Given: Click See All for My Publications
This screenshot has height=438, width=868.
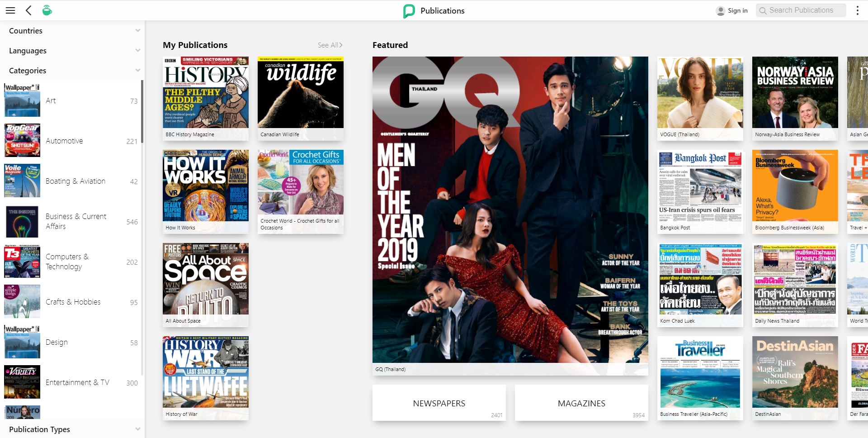Looking at the screenshot, I should (330, 45).
